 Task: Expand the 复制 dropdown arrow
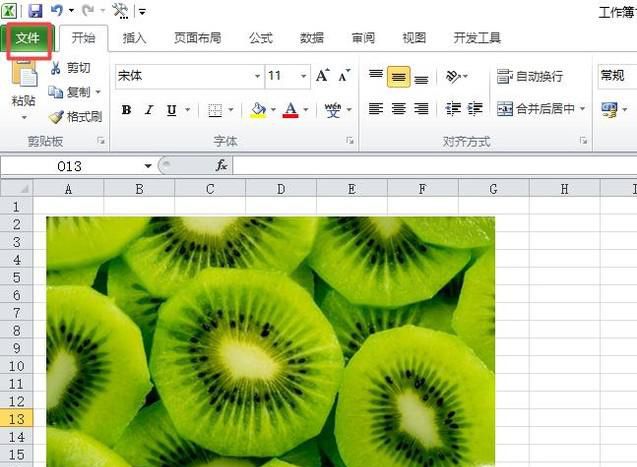coord(98,92)
